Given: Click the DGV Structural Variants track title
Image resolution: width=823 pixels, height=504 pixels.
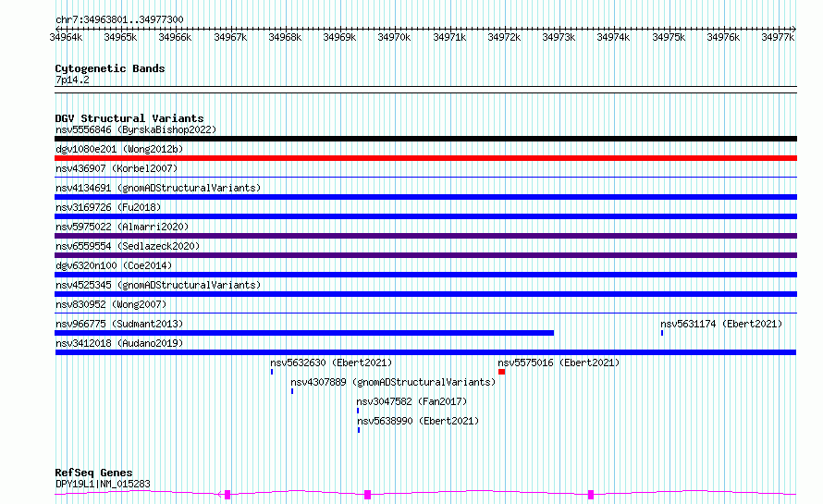Looking at the screenshot, I should click(x=129, y=118).
